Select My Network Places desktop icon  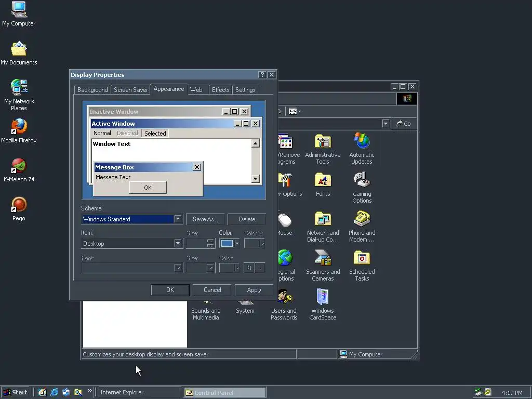click(x=19, y=95)
